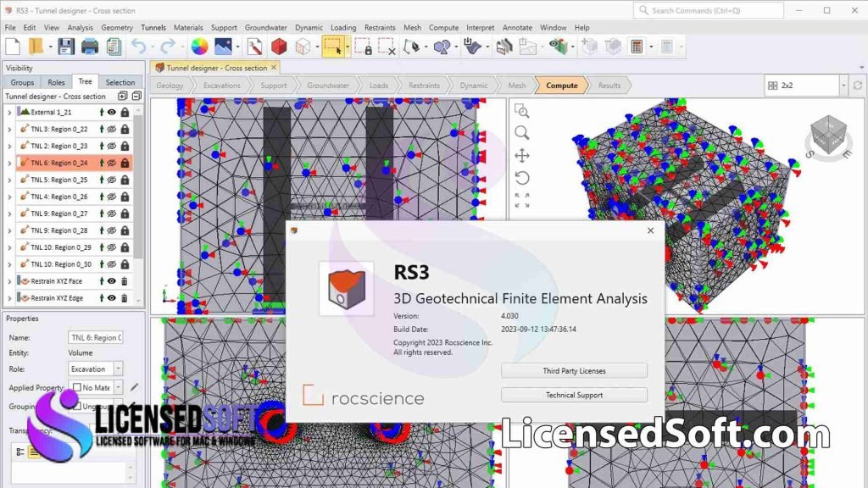This screenshot has width=868, height=488.
Task: Click Technical Support button
Action: (x=574, y=395)
